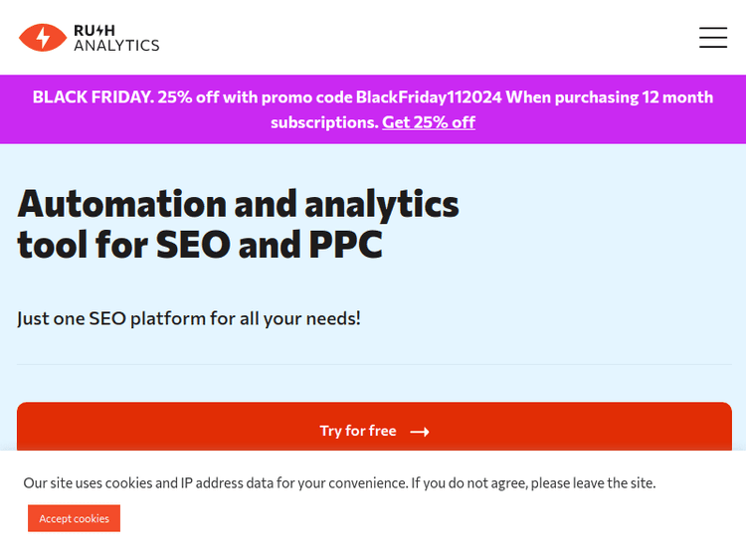Click the BLACK FRIDAY text in the banner

[x=92, y=97]
